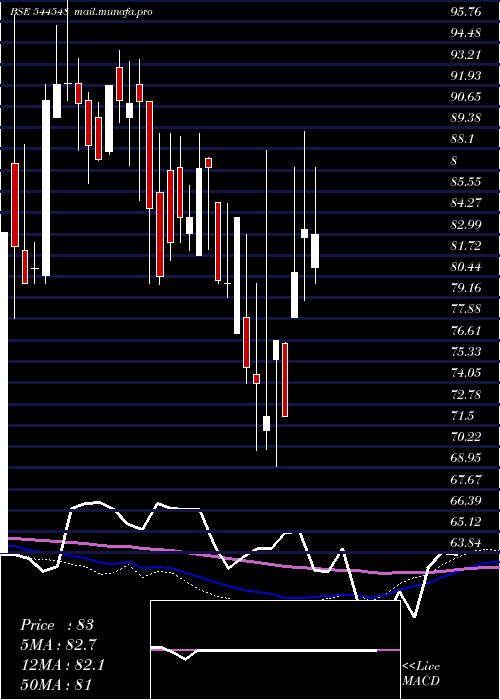Click the 5MA : 82.7 readout

[59, 645]
